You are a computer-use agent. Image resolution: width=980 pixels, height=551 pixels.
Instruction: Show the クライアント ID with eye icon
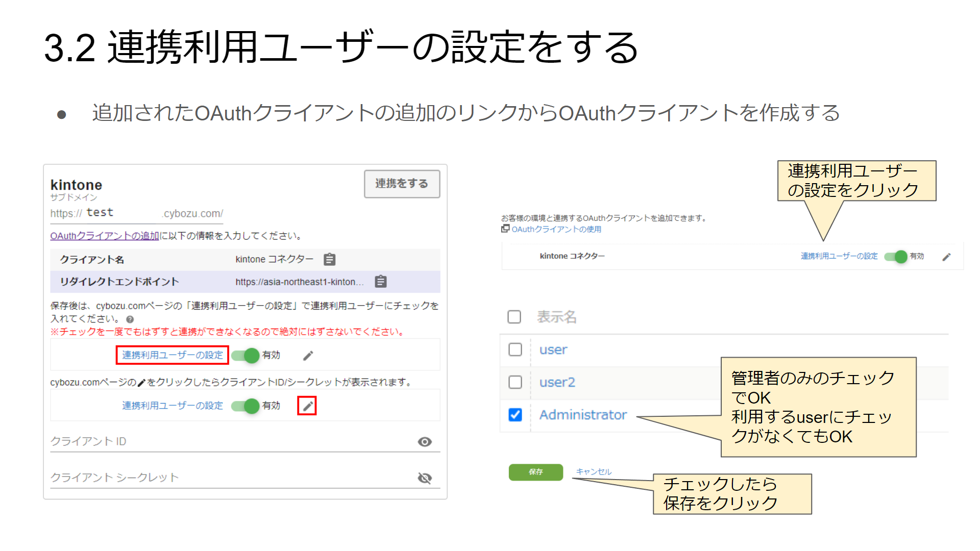pyautogui.click(x=425, y=442)
